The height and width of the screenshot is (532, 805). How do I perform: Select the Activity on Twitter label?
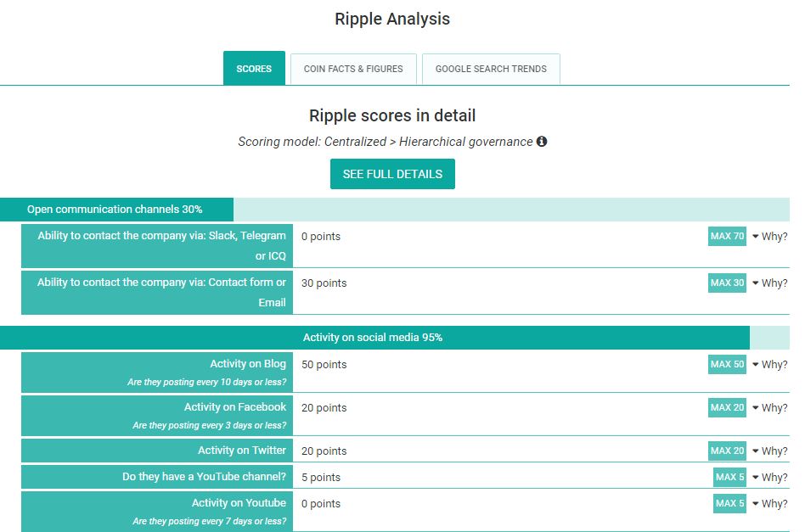tap(157, 451)
